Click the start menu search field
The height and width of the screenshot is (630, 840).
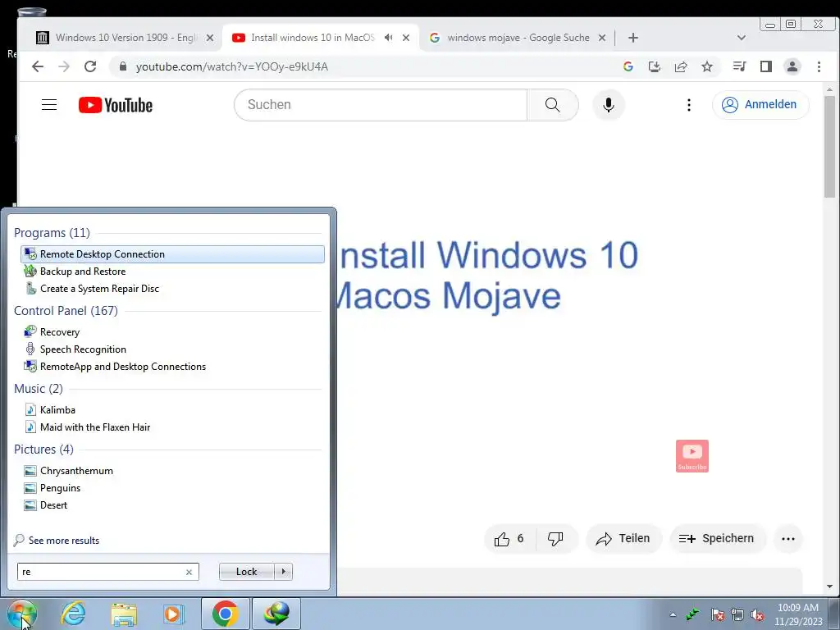101,572
